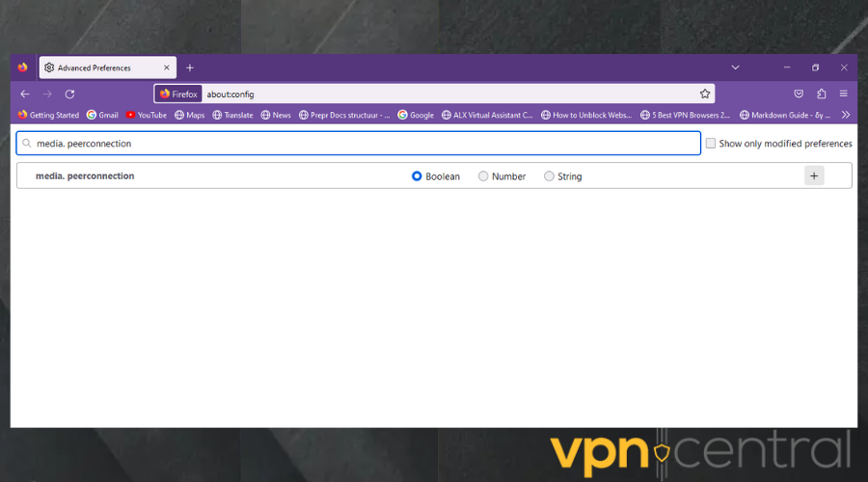Bookmark this page with star icon

pyautogui.click(x=705, y=94)
